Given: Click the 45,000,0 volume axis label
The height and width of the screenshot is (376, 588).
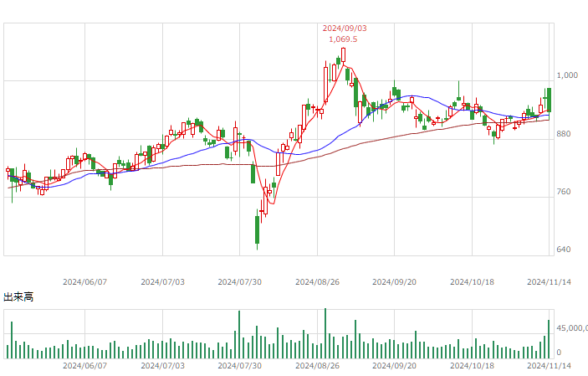Looking at the screenshot, I should coord(572,328).
